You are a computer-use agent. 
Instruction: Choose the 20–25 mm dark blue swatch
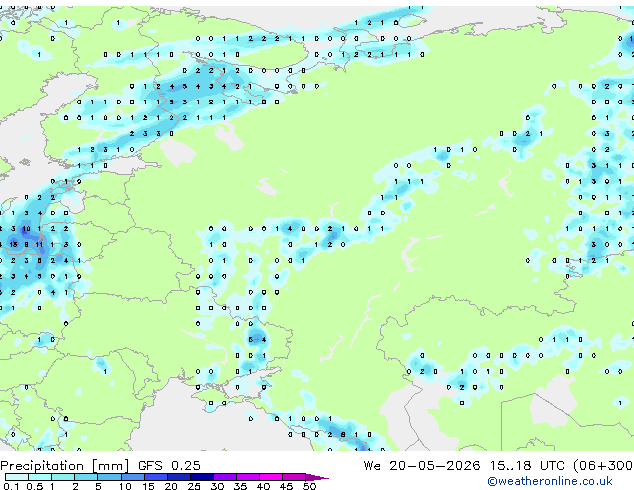(x=178, y=477)
